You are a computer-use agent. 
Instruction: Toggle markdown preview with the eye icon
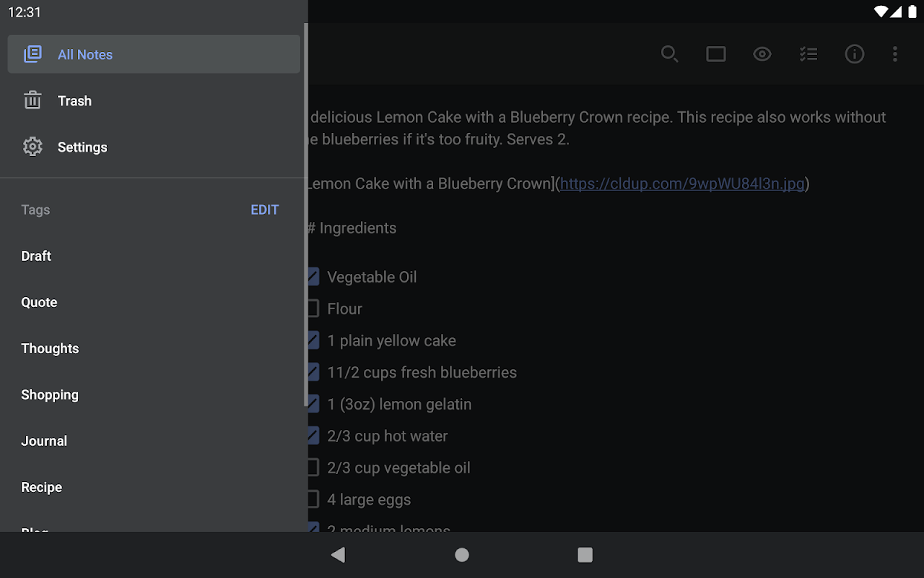pos(762,53)
